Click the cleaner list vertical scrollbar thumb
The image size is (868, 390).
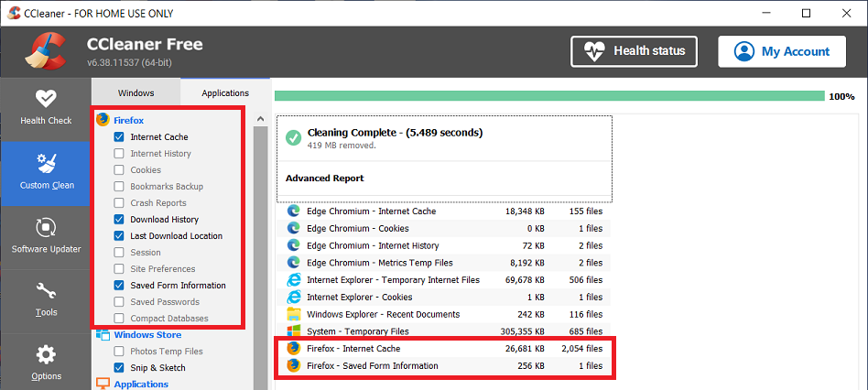tap(259, 257)
